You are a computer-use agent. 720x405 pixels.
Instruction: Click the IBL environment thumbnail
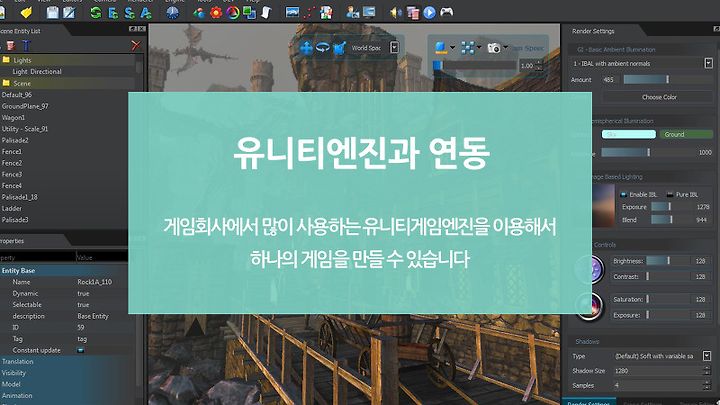pos(604,205)
